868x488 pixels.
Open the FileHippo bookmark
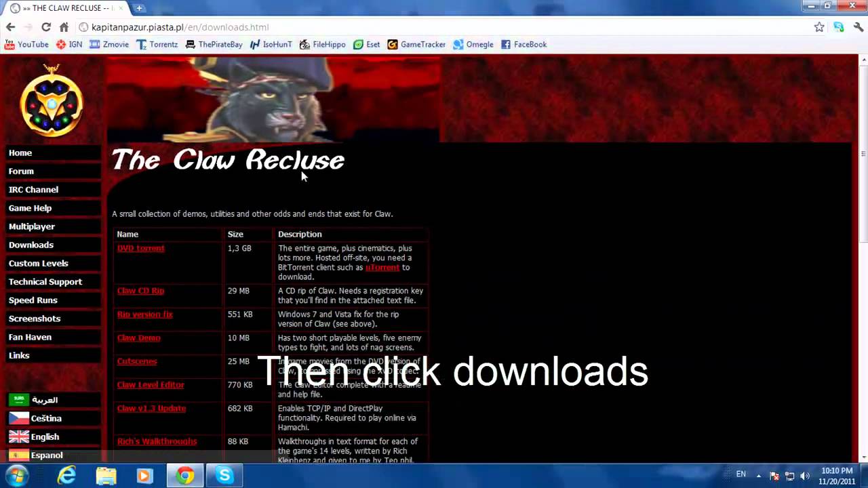[322, 44]
